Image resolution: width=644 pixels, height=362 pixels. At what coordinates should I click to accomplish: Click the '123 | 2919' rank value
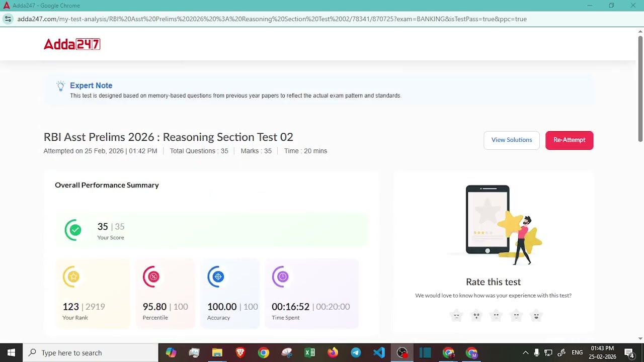point(84,307)
